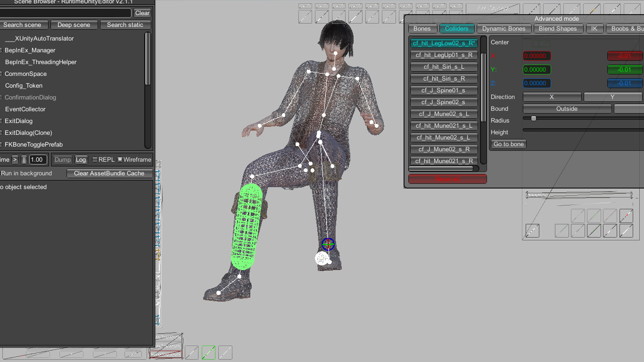The image size is (644, 362).
Task: Click the green-outlined button in the bottom toolbar
Action: [208, 353]
